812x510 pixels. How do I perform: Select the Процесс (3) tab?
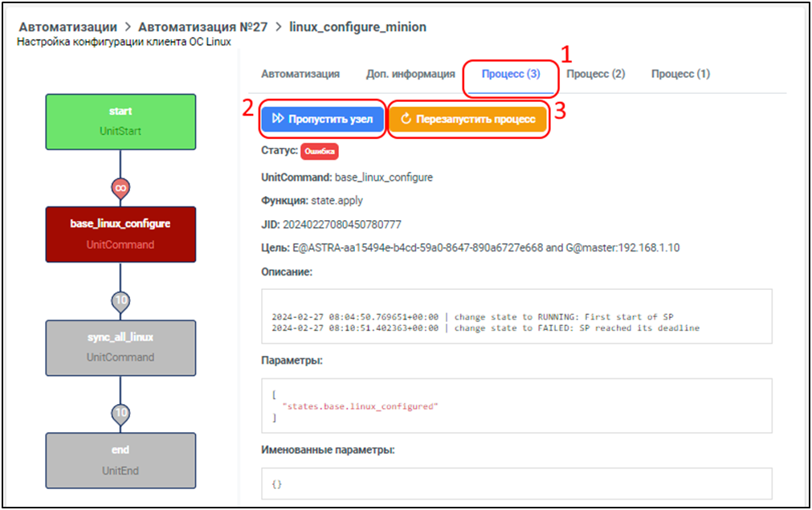(510, 74)
